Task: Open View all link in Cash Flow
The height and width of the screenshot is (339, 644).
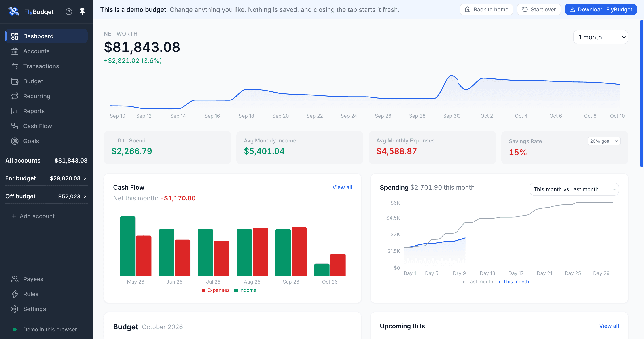Action: click(342, 187)
